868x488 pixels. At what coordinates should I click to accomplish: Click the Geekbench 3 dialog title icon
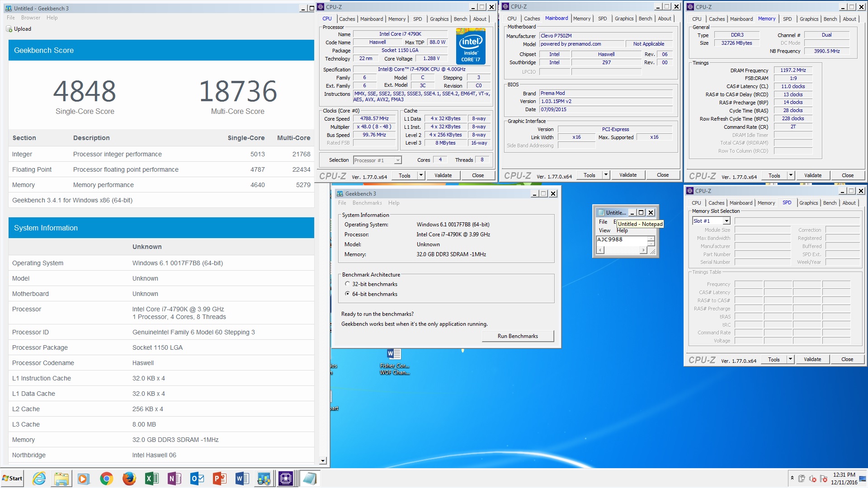tap(340, 193)
